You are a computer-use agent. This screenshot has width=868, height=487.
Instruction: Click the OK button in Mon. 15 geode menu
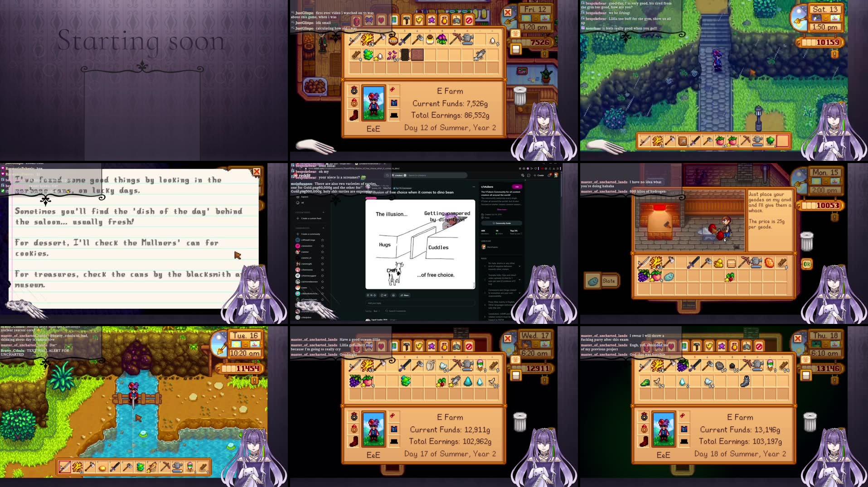(x=807, y=264)
